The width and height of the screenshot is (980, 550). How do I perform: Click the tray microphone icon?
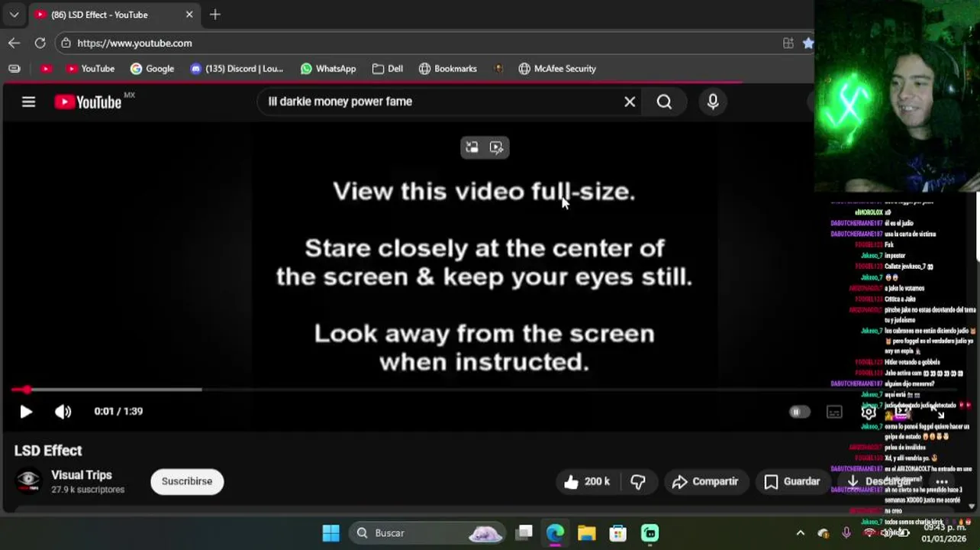point(846,533)
